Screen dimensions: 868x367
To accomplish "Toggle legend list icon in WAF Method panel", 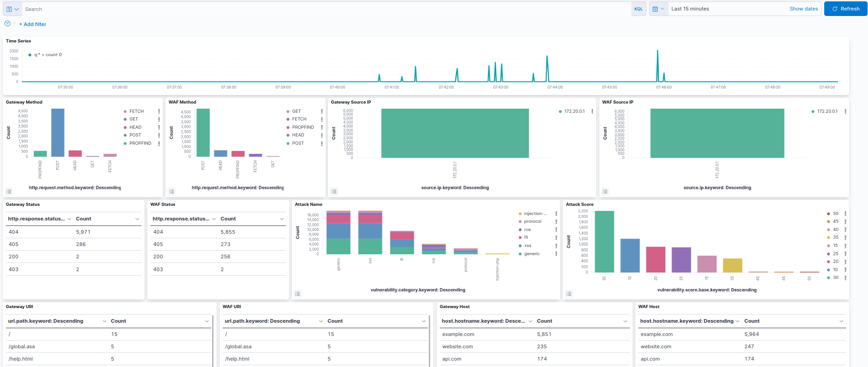I will pyautogui.click(x=172, y=191).
